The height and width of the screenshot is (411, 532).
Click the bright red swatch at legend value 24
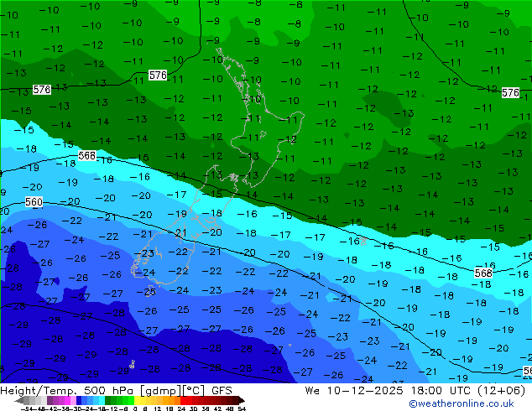click(183, 401)
